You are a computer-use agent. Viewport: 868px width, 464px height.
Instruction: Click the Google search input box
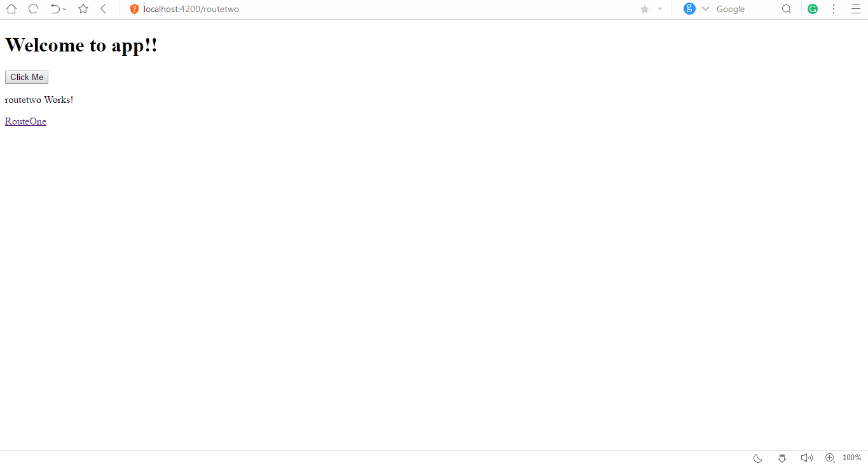click(x=746, y=9)
